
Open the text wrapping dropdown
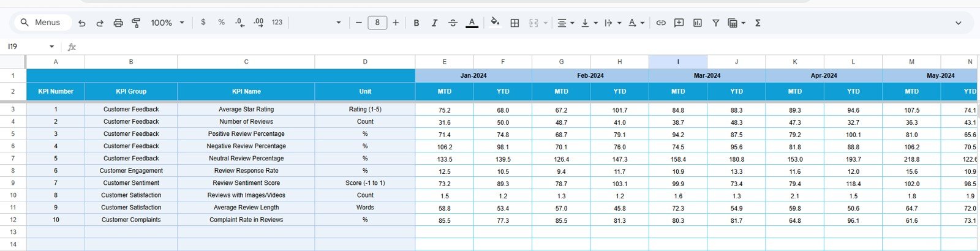(612, 23)
